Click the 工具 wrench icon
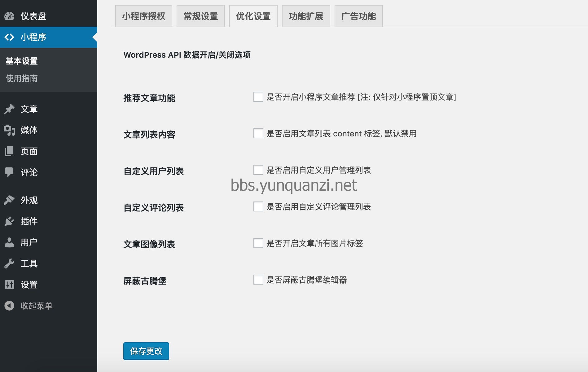The image size is (588, 372). coord(9,263)
